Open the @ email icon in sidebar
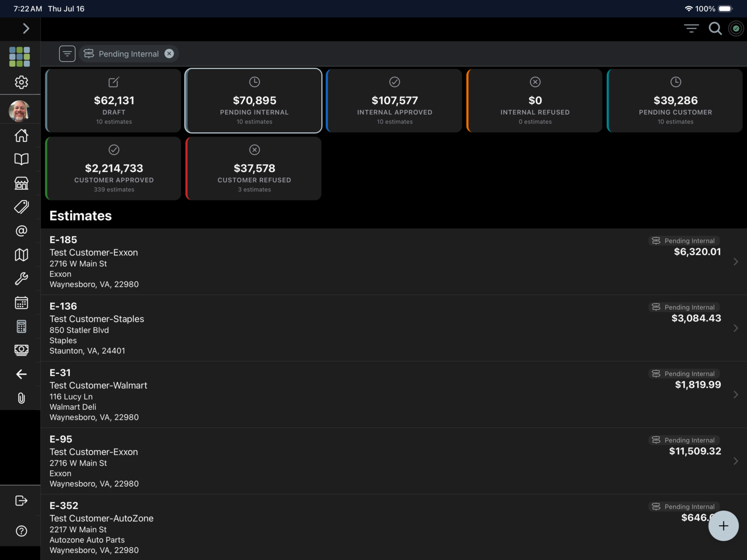Image resolution: width=747 pixels, height=560 pixels. [x=21, y=231]
